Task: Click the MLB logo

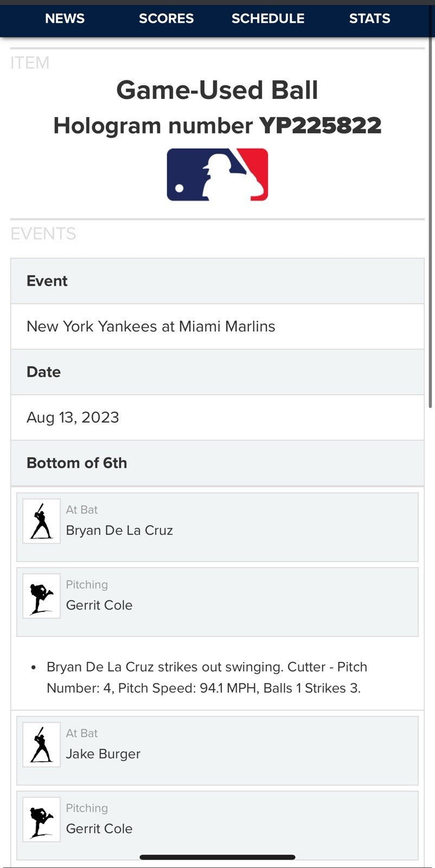Action: (217, 175)
